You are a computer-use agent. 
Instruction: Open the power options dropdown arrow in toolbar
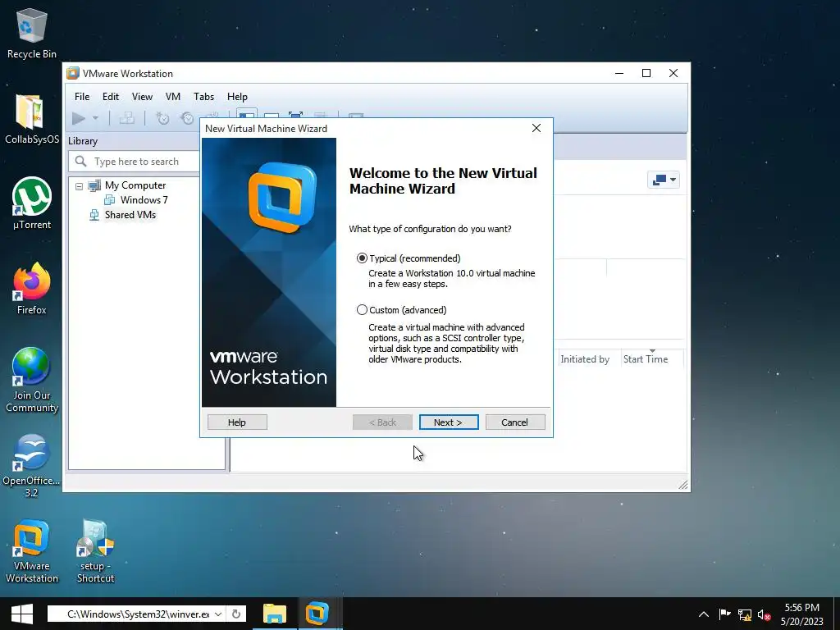[95, 118]
